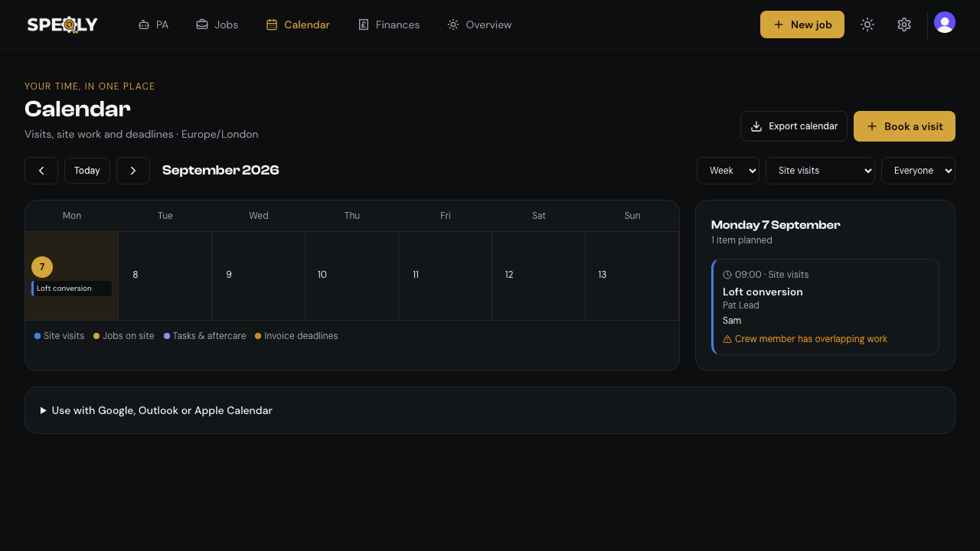Open the PA nav item

tap(153, 24)
